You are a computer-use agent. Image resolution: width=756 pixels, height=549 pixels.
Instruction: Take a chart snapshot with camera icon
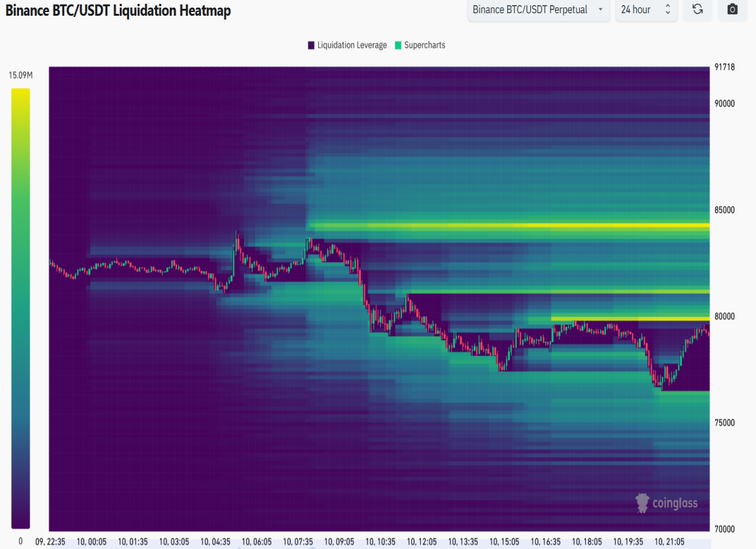tap(732, 9)
